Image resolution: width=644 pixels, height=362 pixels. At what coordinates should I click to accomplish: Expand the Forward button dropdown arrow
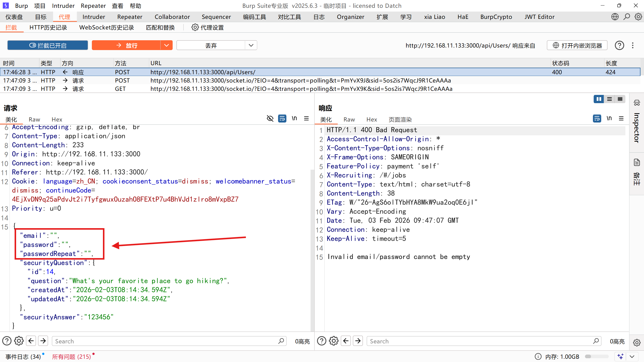[x=166, y=45]
